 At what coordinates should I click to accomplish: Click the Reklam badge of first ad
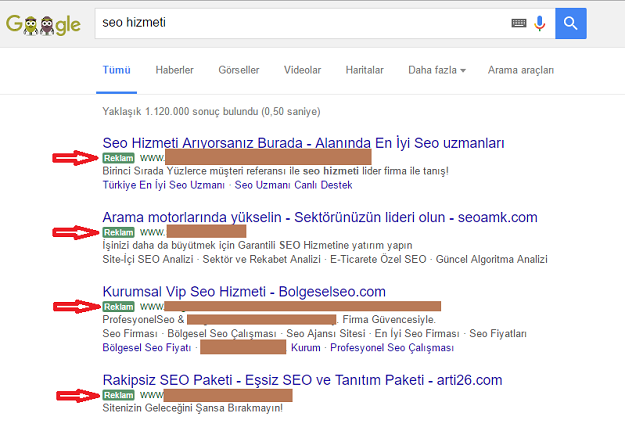coord(118,158)
